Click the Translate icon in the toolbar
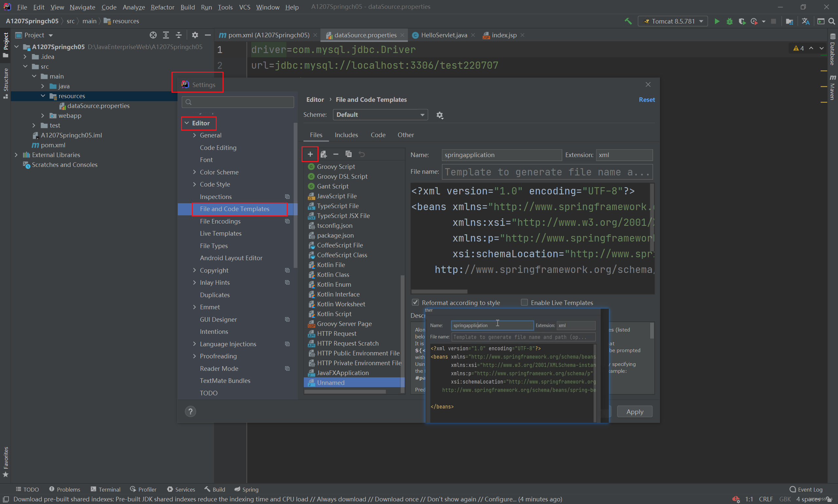 point(805,21)
